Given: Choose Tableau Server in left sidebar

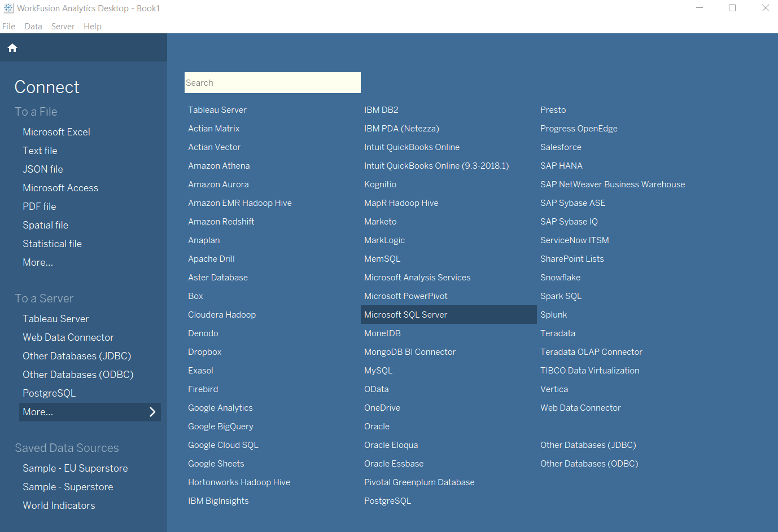Looking at the screenshot, I should click(56, 319).
